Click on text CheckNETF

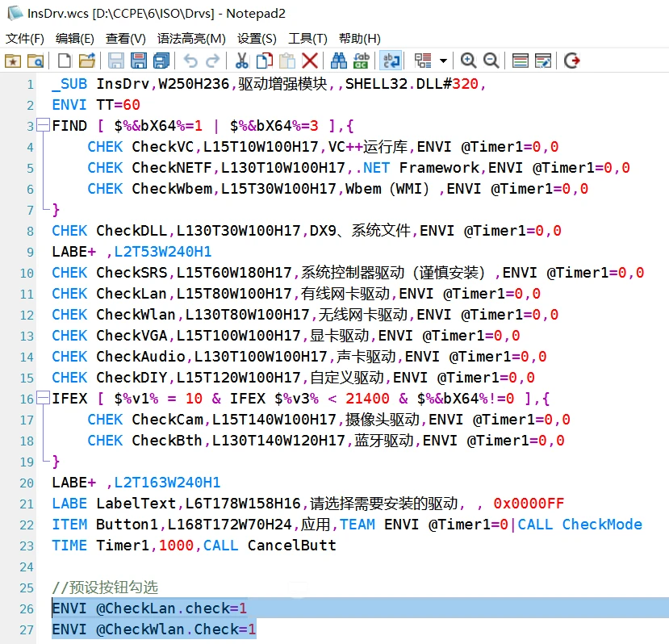[172, 168]
